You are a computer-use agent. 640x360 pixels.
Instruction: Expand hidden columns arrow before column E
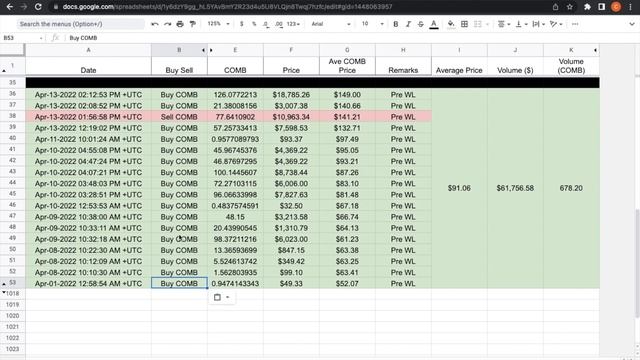pyautogui.click(x=211, y=50)
